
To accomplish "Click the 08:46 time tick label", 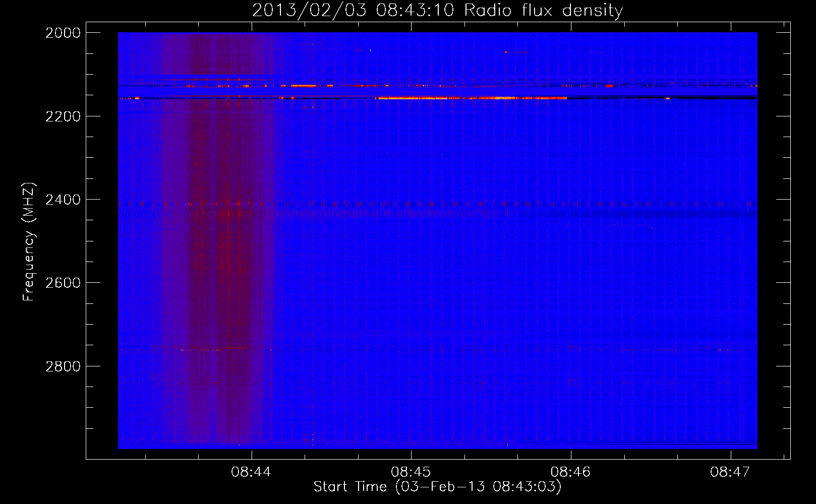I will click(x=570, y=472).
